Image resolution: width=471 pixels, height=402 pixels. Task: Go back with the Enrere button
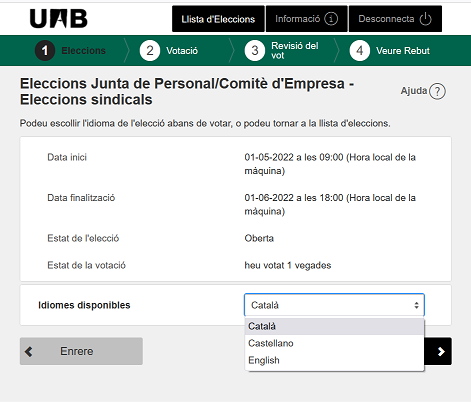point(81,351)
